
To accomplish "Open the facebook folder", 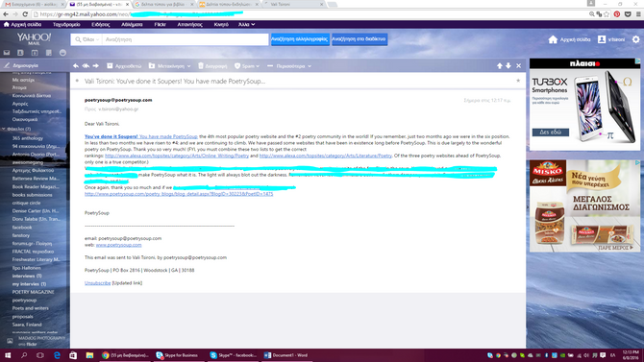I will pyautogui.click(x=22, y=227).
